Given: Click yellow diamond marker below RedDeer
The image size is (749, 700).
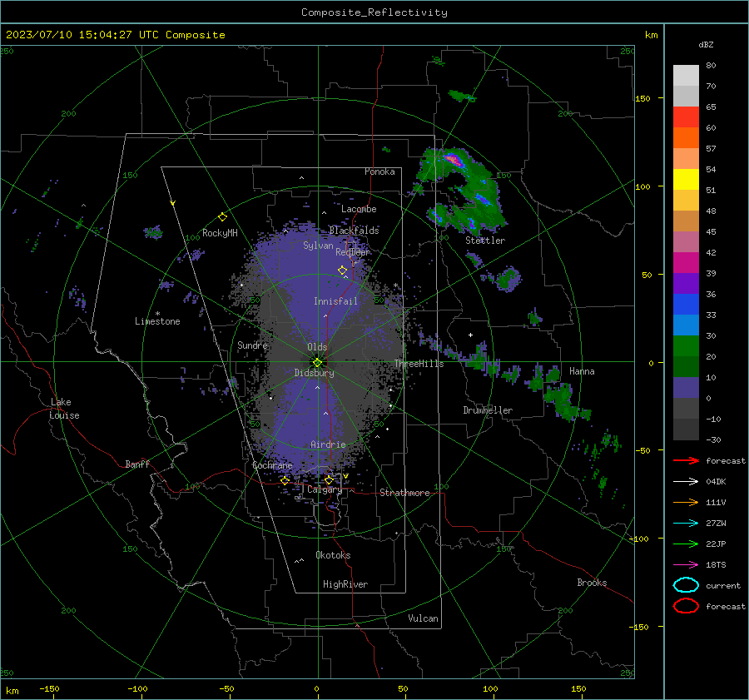Looking at the screenshot, I should tap(342, 271).
